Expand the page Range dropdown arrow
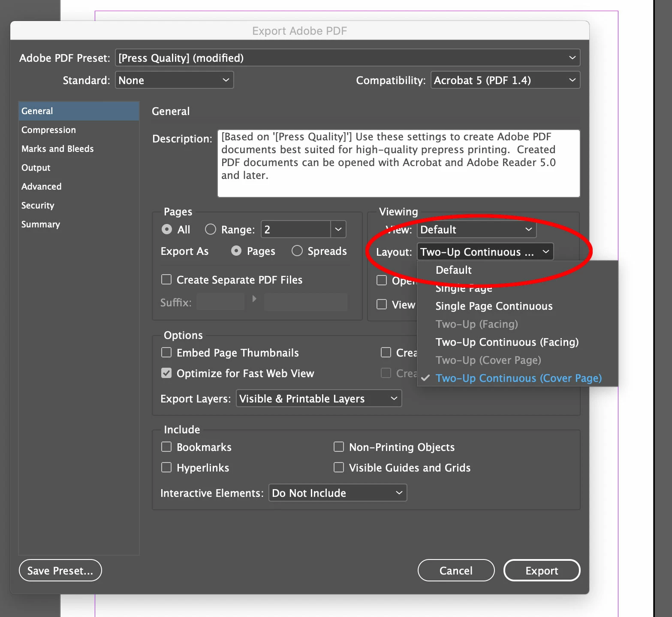The image size is (672, 617). (338, 230)
